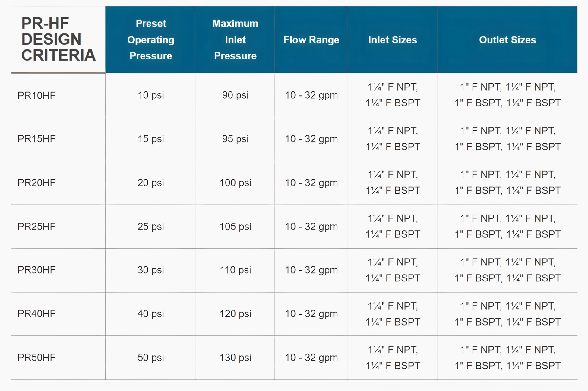Click the 120 psi maximum inlet cell
Viewport: 588px width, 391px height.
pos(235,313)
